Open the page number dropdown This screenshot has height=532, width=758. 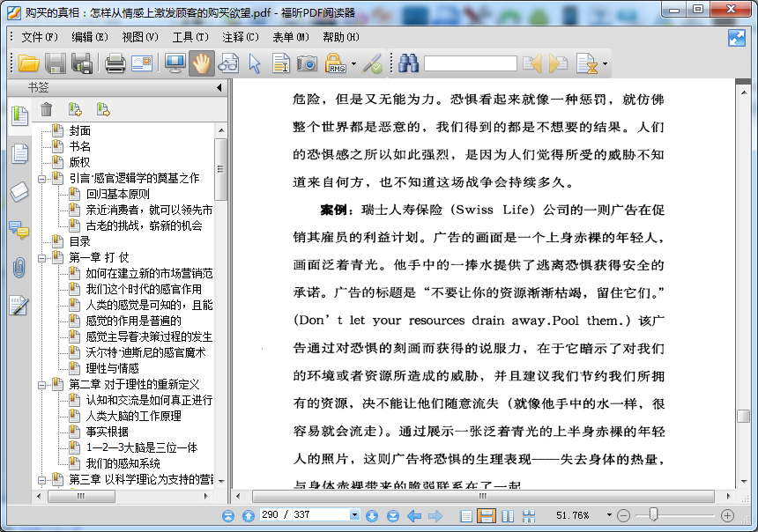coord(355,514)
